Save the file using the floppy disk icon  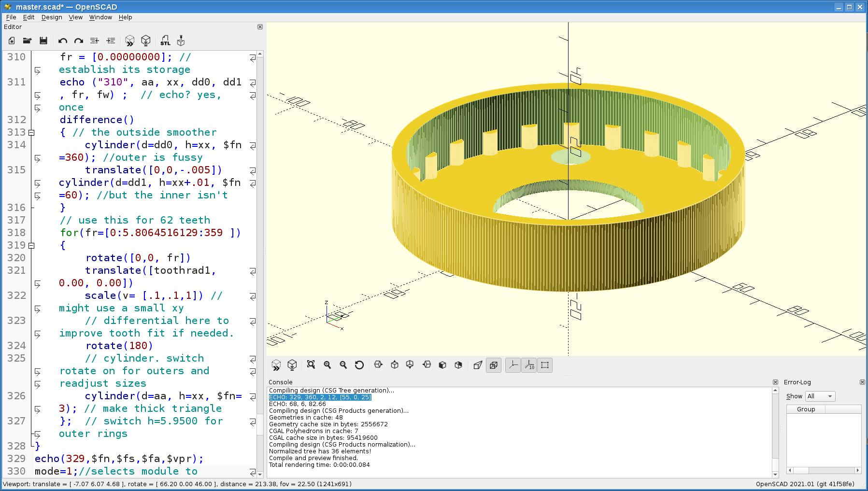[x=43, y=41]
